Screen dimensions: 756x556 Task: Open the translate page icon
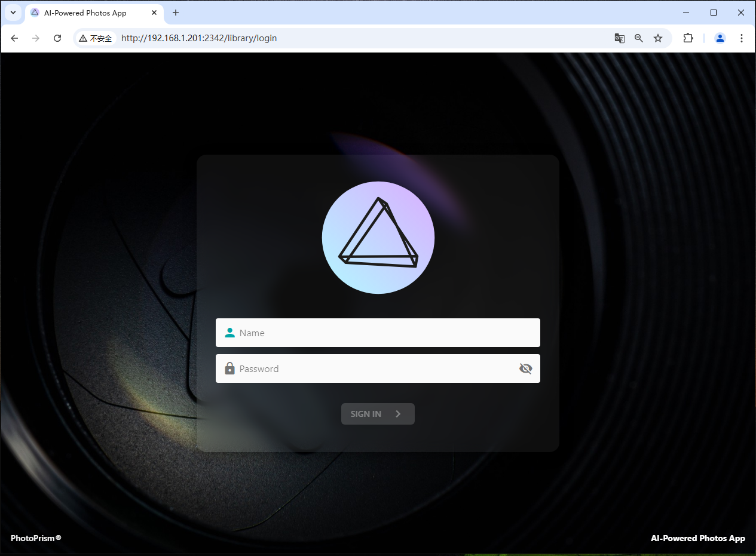click(620, 38)
